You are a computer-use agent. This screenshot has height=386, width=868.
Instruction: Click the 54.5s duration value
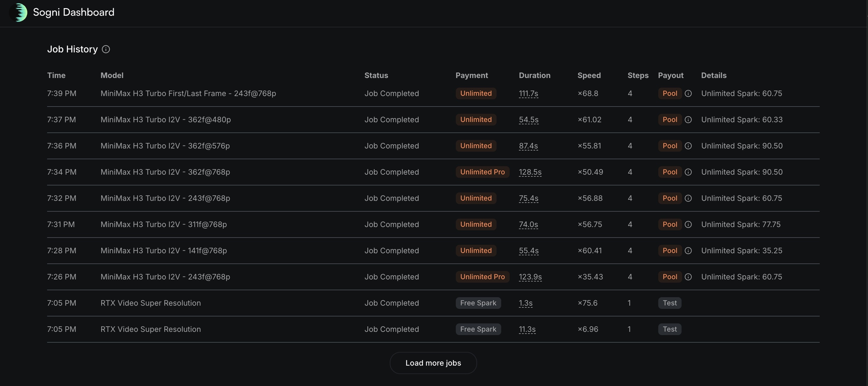pyautogui.click(x=529, y=120)
